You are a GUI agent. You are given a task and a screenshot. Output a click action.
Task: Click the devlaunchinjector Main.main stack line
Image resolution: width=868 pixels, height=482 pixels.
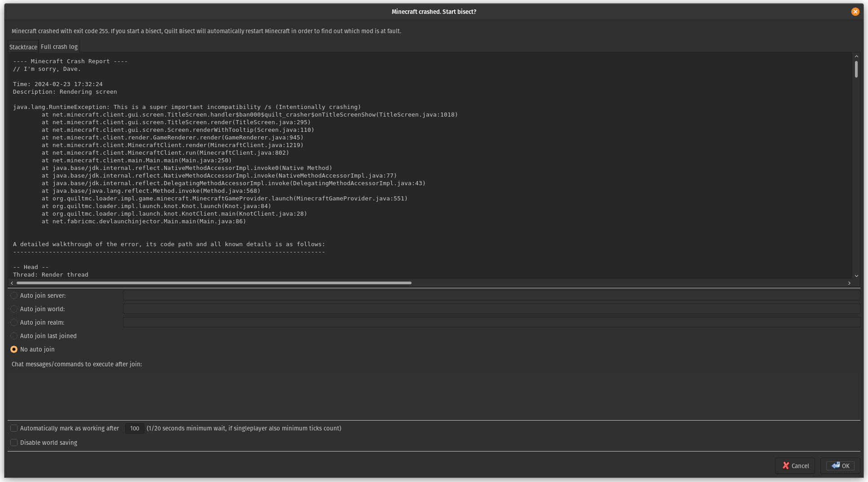point(144,221)
